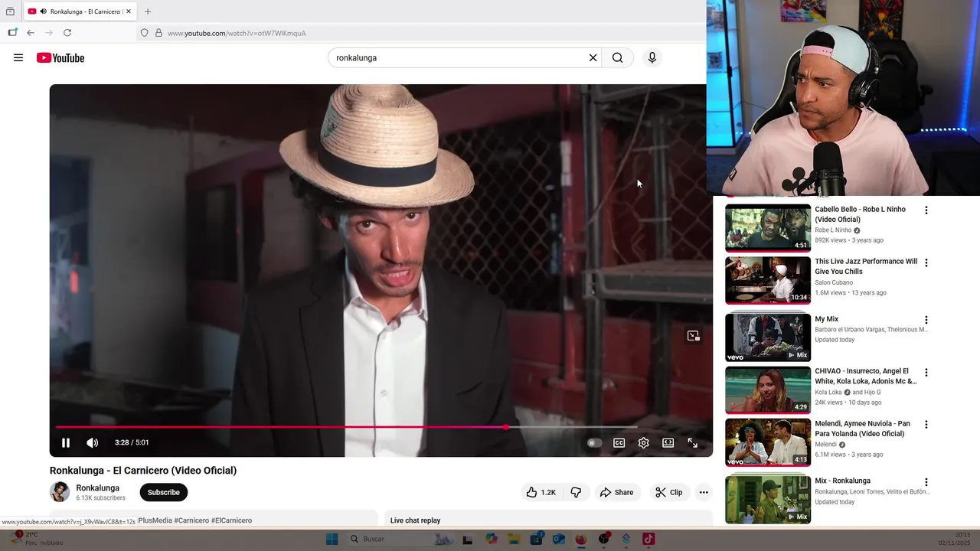Dislike the video with thumbs down

tap(576, 492)
